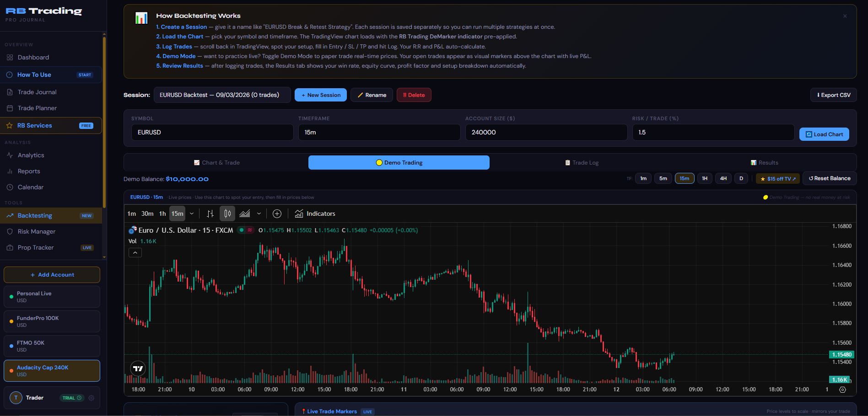Switch to bar chart style on the chart toolbar

tap(210, 213)
